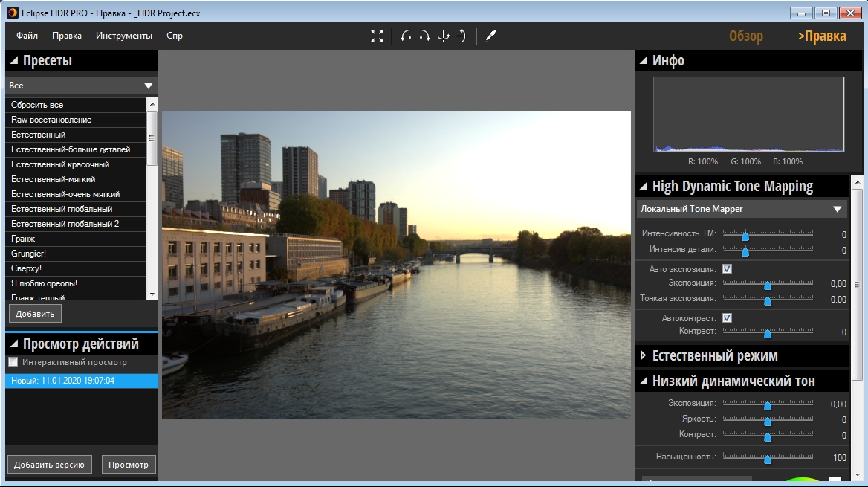This screenshot has width=868, height=487.
Task: Click the Насыщенность slider handle
Action: click(x=768, y=458)
